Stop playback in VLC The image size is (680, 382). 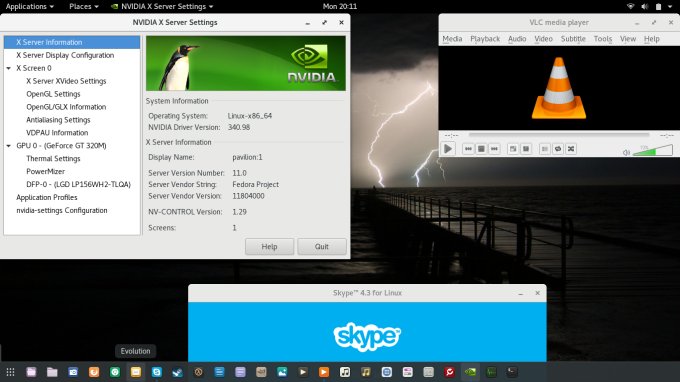pos(481,149)
